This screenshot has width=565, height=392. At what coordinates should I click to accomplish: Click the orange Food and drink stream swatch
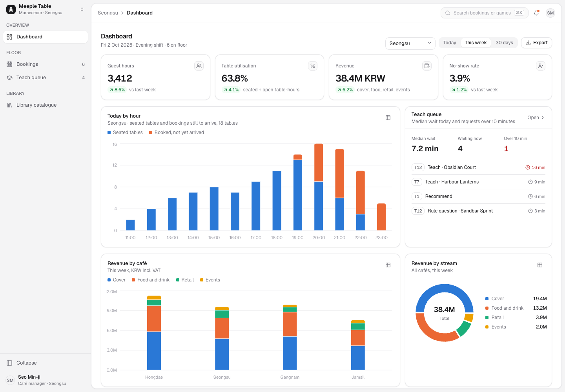[487, 308]
